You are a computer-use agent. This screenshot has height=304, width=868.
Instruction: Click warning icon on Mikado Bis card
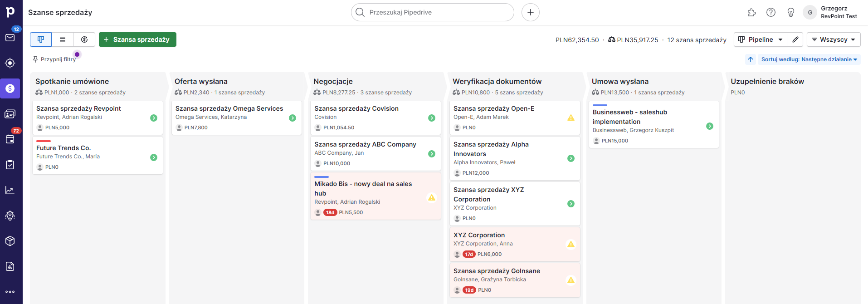[x=432, y=197]
